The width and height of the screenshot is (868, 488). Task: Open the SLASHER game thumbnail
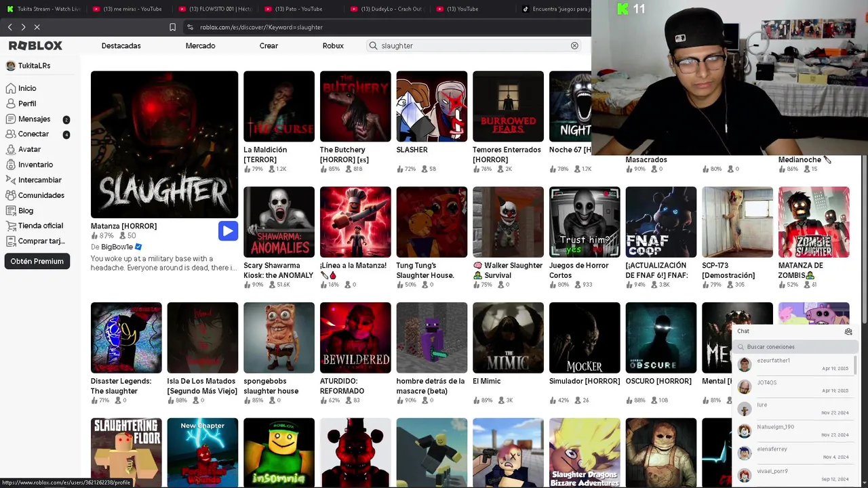pyautogui.click(x=432, y=106)
